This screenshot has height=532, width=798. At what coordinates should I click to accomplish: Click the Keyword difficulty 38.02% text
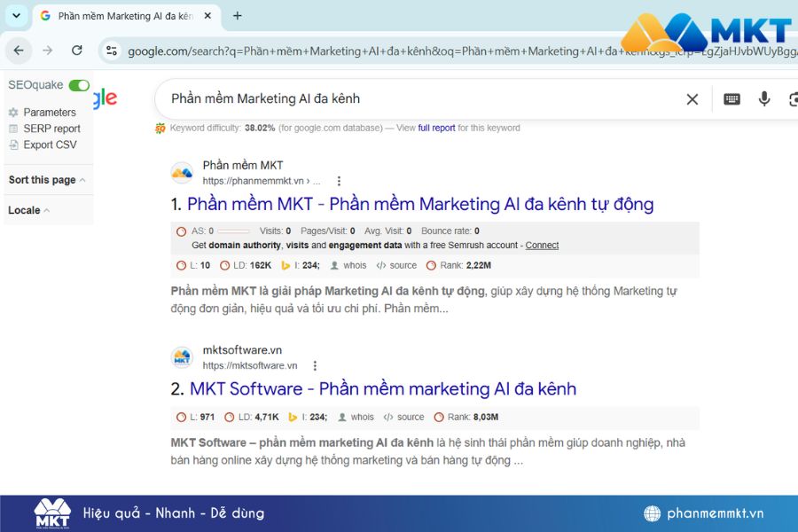pyautogui.click(x=223, y=128)
